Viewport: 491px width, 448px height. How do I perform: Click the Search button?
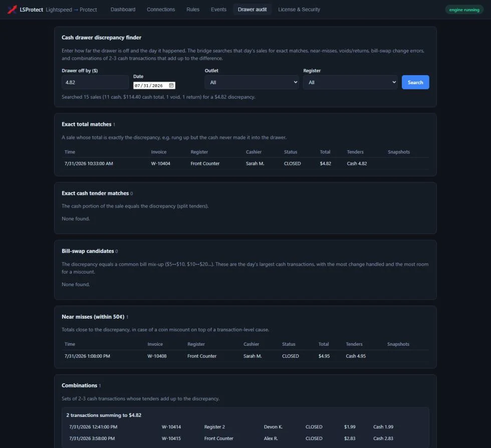(415, 82)
